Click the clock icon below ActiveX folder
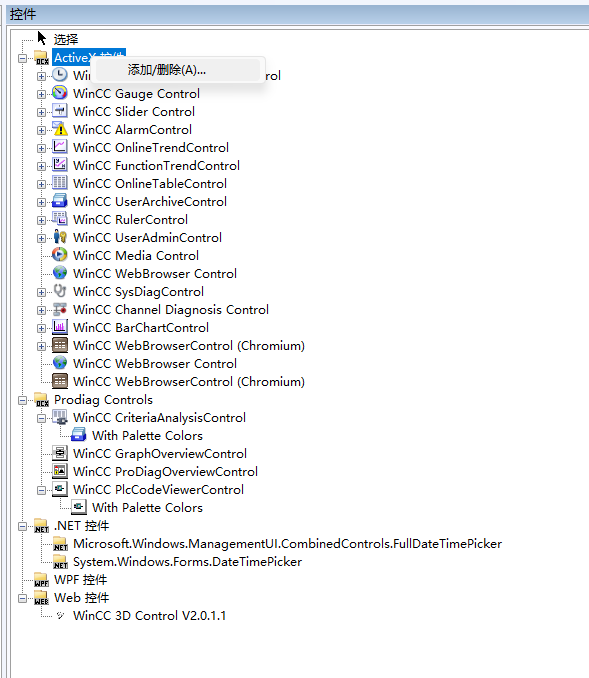This screenshot has width=589, height=678. [x=60, y=75]
